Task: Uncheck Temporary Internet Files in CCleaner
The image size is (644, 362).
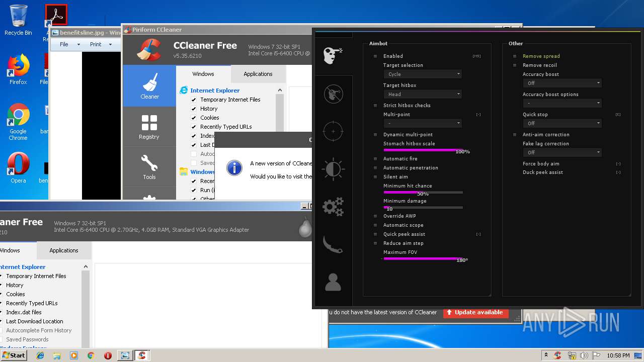Action: 194,100
